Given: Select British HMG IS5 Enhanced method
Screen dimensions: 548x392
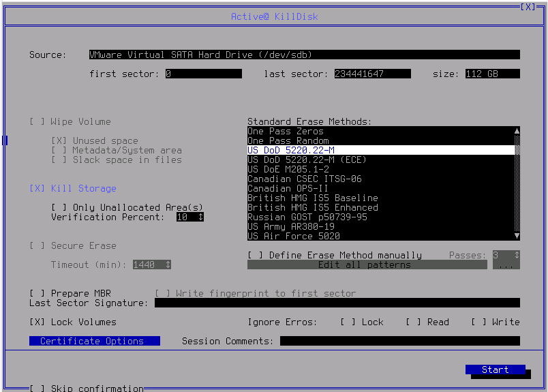Looking at the screenshot, I should click(381, 207).
